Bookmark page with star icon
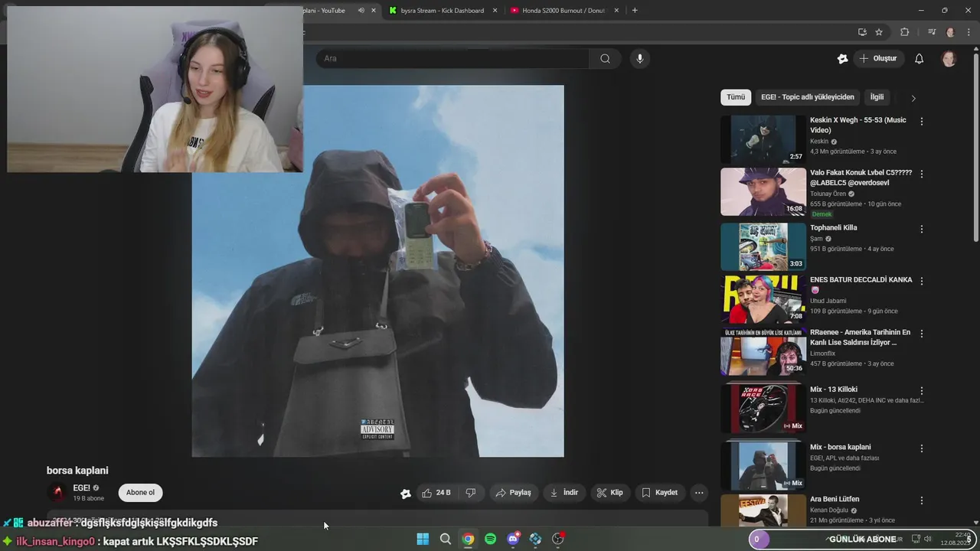The width and height of the screenshot is (980, 551). click(x=879, y=32)
